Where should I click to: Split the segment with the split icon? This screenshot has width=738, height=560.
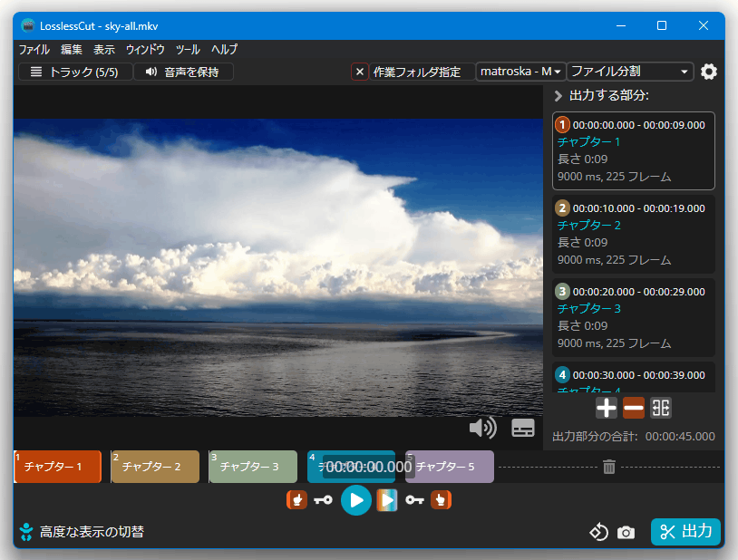coord(661,408)
